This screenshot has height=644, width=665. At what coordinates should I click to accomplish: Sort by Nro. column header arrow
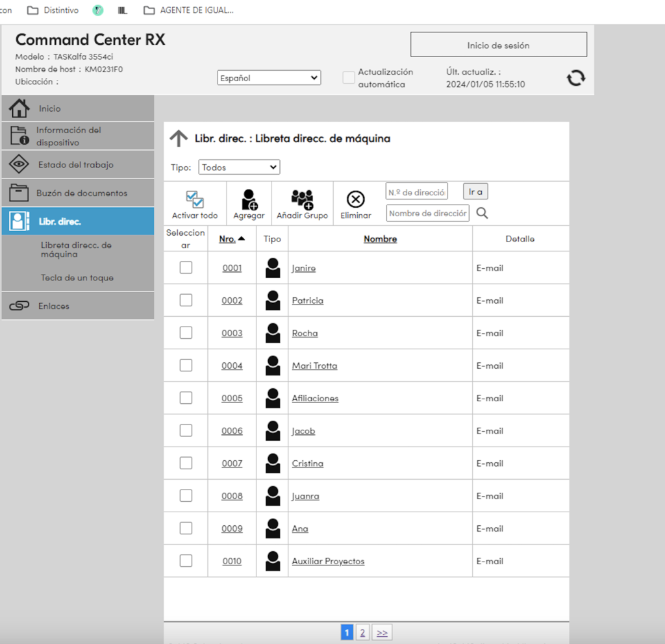point(242,239)
